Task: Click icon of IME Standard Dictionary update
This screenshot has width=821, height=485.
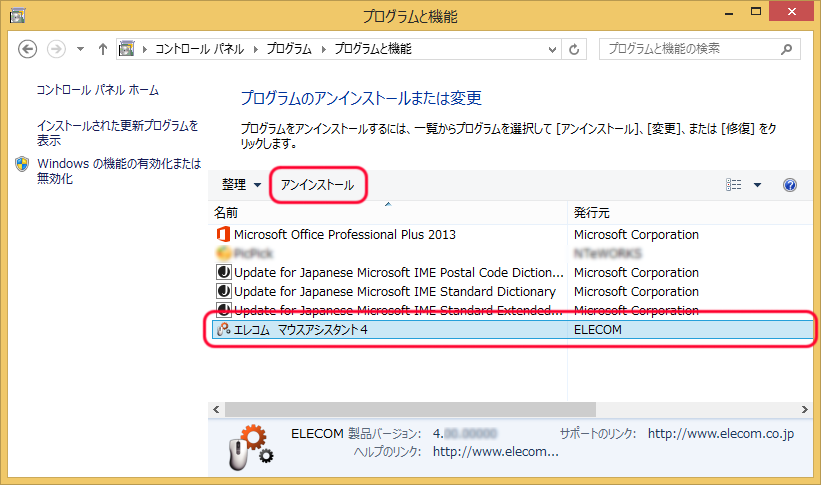Action: (224, 291)
